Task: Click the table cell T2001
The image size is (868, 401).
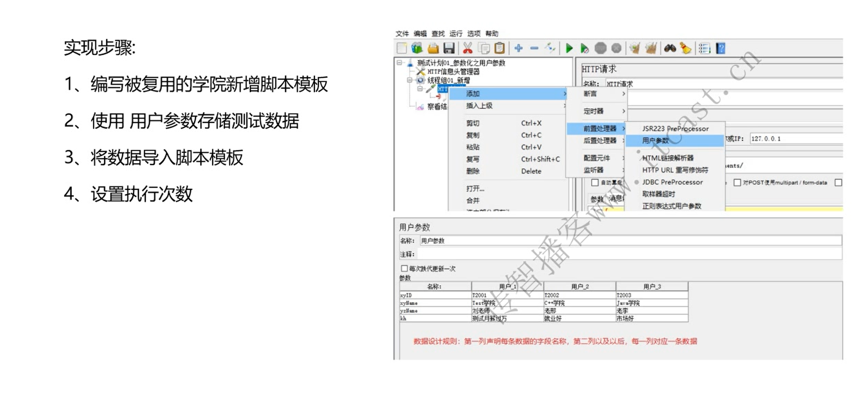Action: [508, 295]
